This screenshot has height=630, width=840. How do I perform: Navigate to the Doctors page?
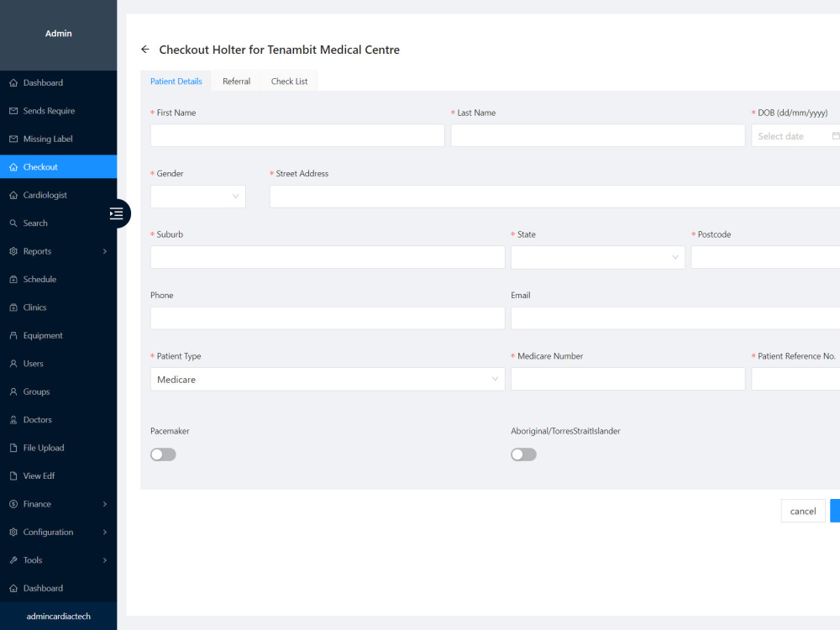point(39,419)
